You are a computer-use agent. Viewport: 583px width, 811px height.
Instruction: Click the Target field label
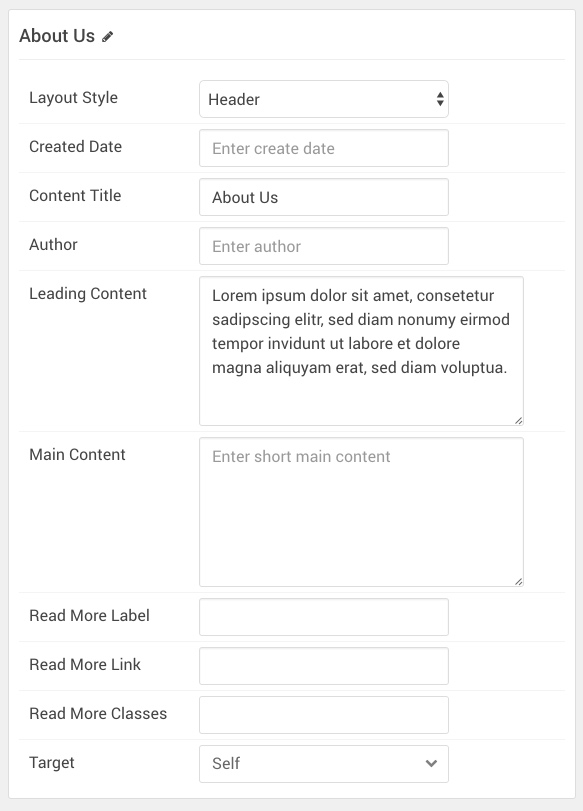(x=52, y=763)
